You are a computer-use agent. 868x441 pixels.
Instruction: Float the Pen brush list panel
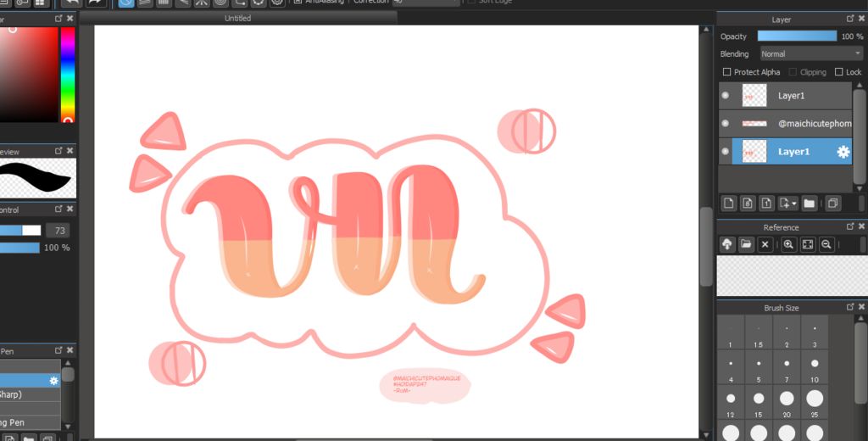tap(58, 350)
